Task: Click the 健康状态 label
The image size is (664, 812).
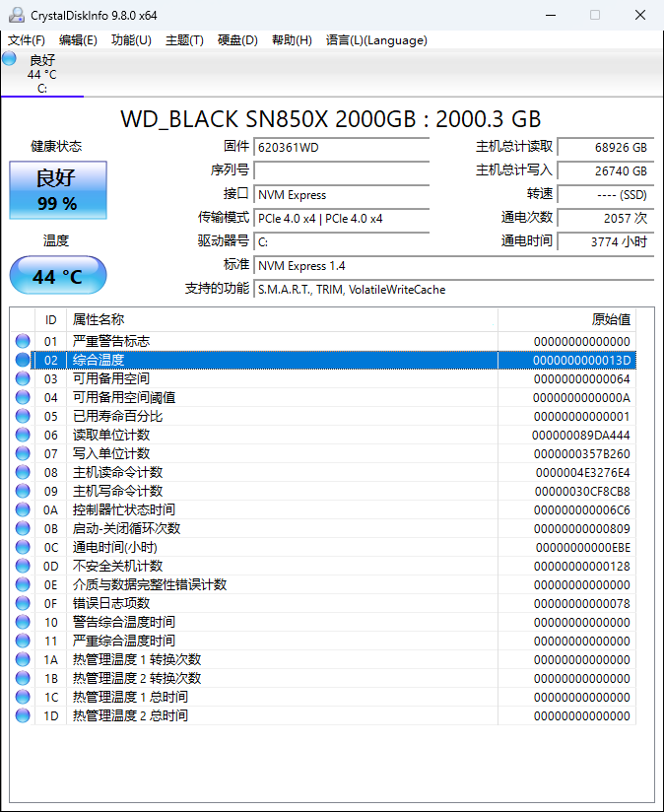Action: (x=56, y=147)
